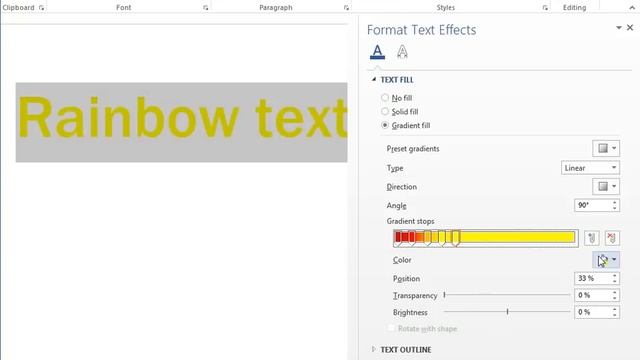Toggle Rotate with shape checkbox
640x360 pixels.
pyautogui.click(x=391, y=328)
